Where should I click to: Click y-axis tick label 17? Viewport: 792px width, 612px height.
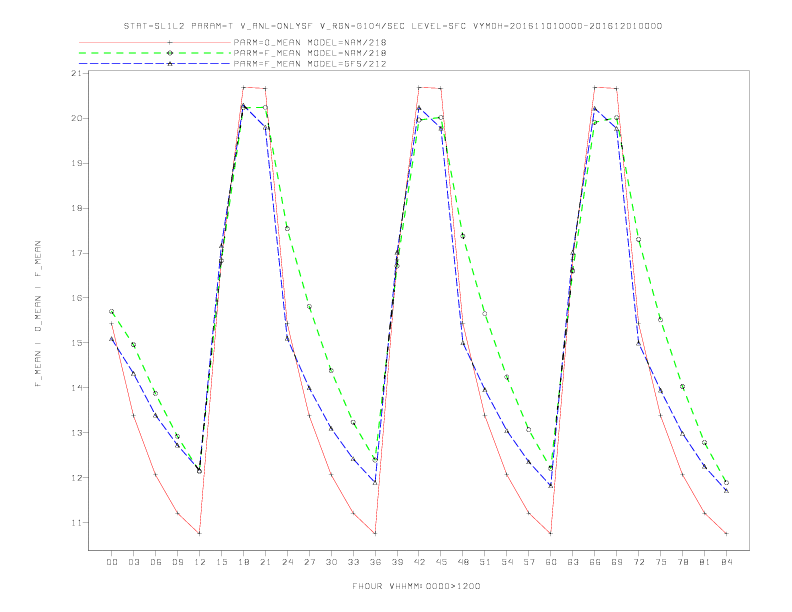click(77, 253)
